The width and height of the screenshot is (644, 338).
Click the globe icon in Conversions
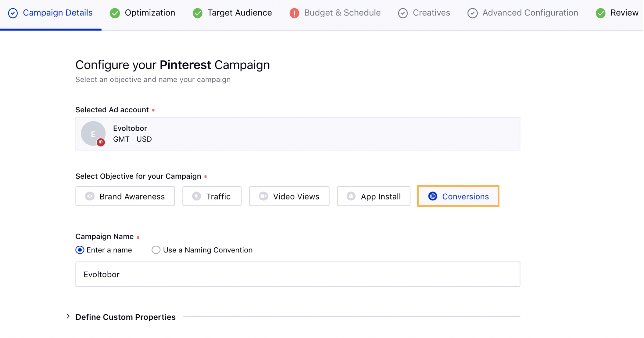click(433, 196)
